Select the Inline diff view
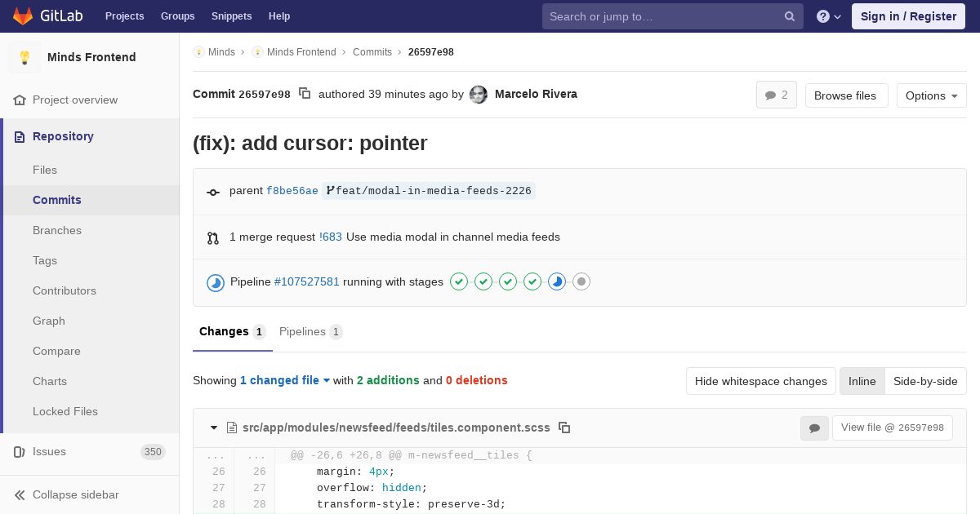The image size is (980, 514). pyautogui.click(x=862, y=381)
